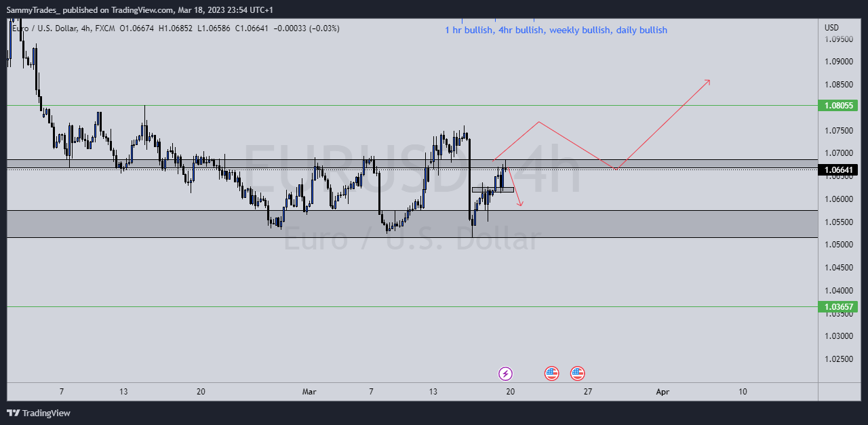Click the 1.05000 price axis label

pyautogui.click(x=838, y=245)
